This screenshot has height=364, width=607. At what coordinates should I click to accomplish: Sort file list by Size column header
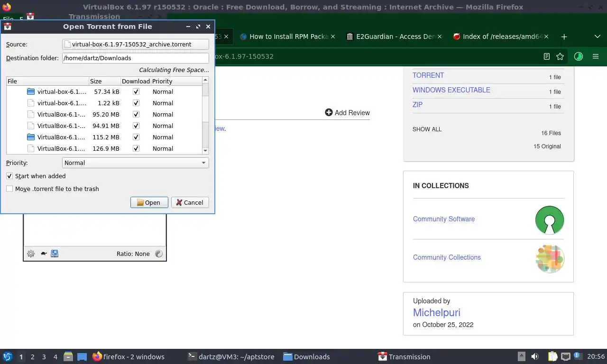pos(105,81)
